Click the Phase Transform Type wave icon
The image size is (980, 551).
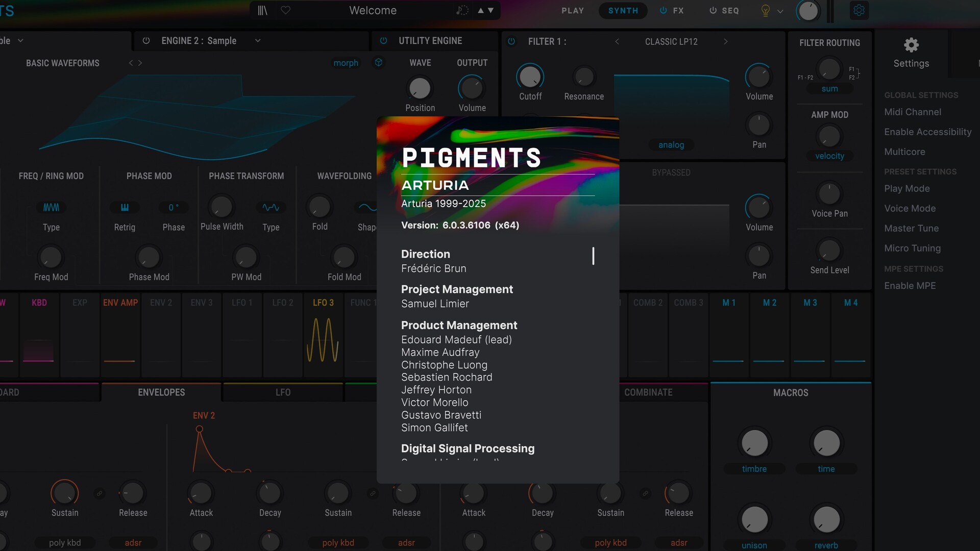pos(271,208)
